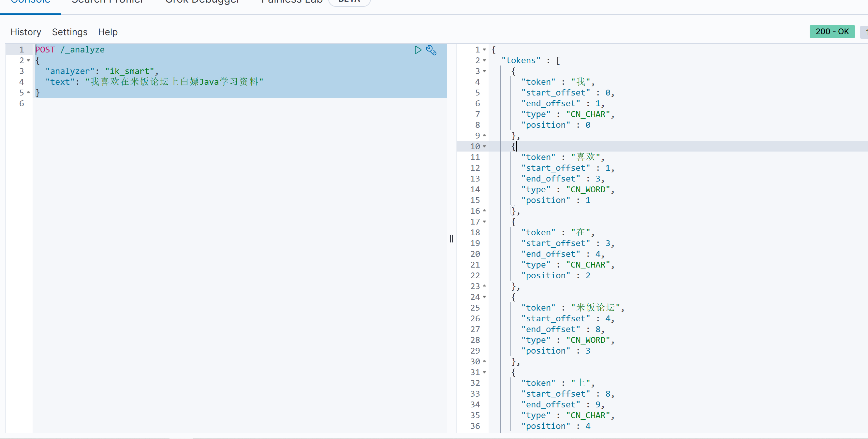Fold the 在 token object at line 17

[484, 222]
